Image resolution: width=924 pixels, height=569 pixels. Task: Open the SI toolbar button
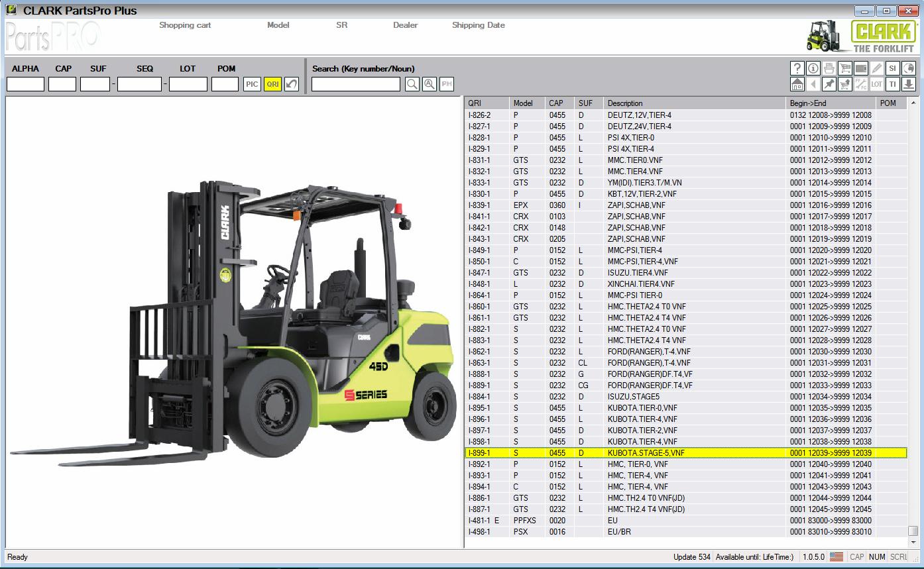pyautogui.click(x=893, y=68)
